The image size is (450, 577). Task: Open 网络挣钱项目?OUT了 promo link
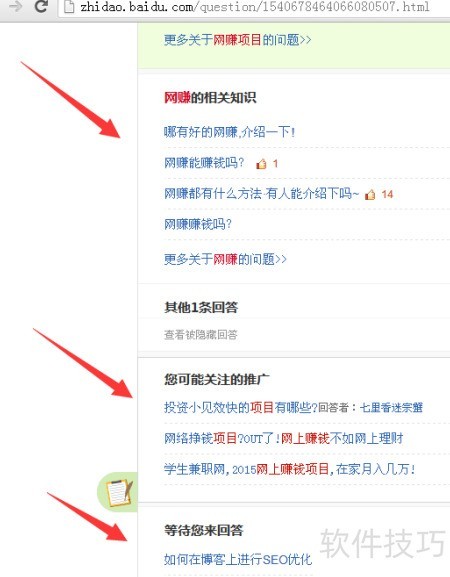pos(283,438)
